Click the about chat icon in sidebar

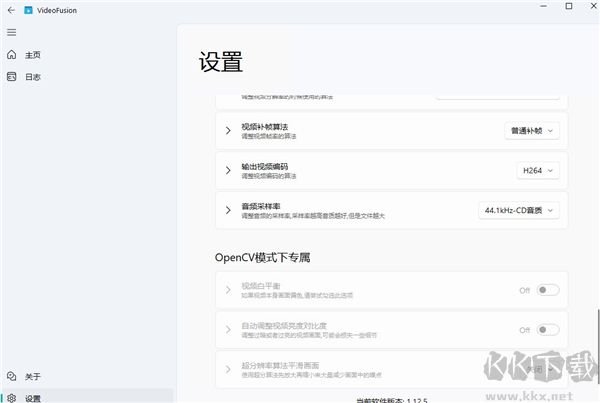click(x=11, y=377)
